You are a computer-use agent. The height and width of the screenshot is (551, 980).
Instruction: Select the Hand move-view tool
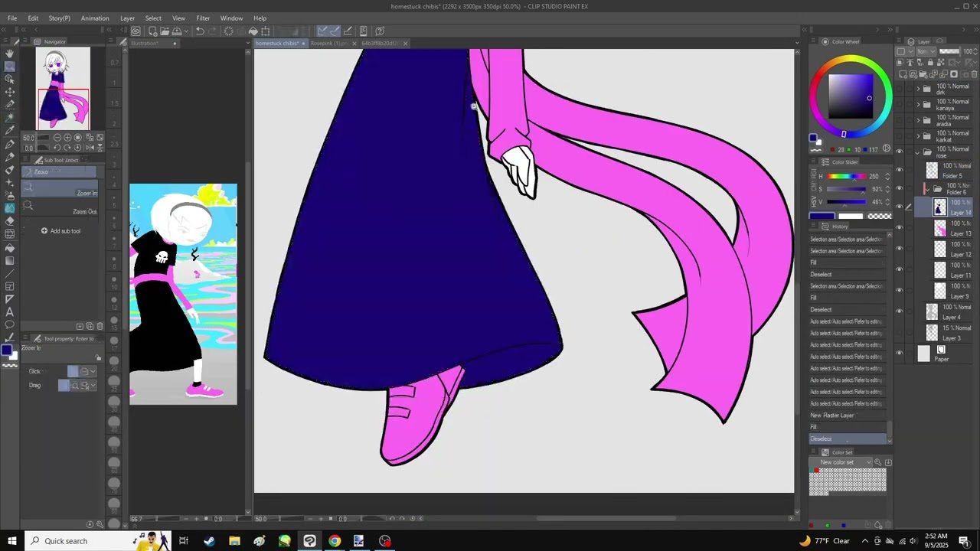(10, 54)
